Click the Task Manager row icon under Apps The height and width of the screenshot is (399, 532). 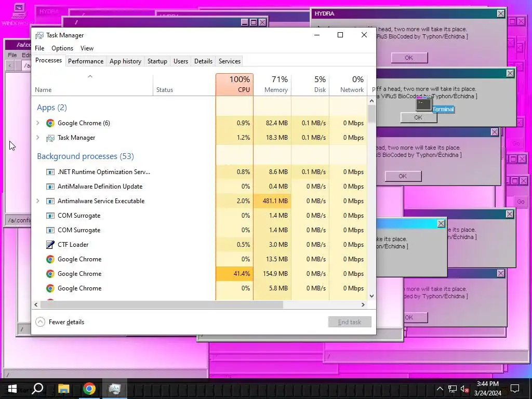(x=50, y=138)
